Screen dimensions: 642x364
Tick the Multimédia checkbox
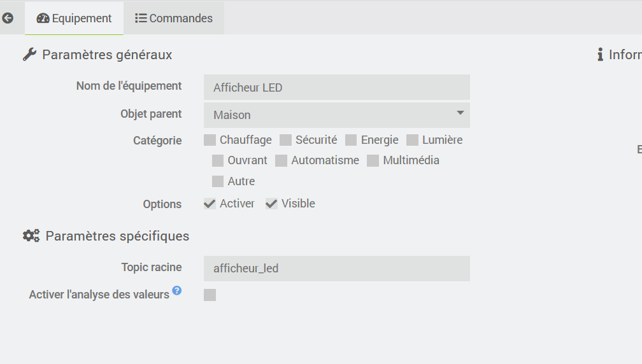point(373,160)
